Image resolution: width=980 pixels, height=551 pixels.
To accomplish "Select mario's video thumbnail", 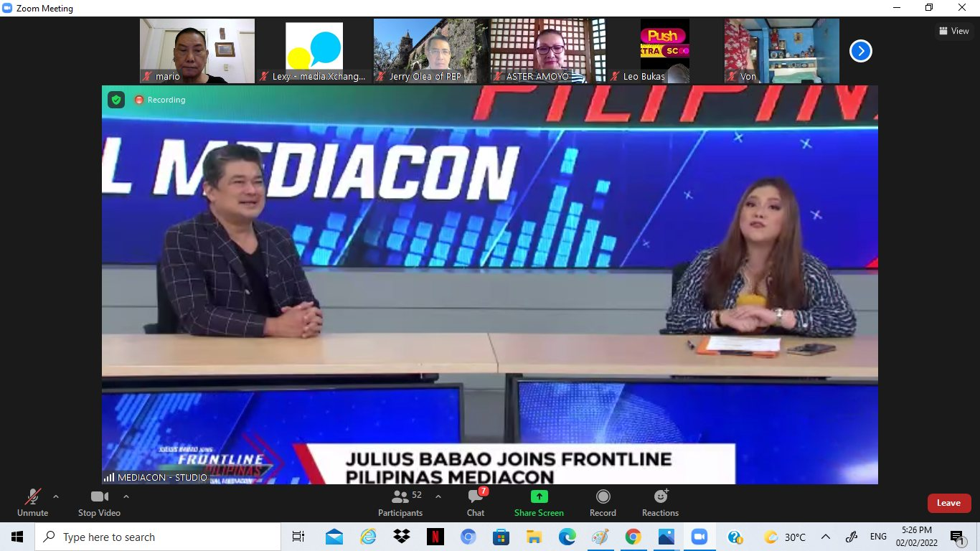I will click(x=197, y=51).
